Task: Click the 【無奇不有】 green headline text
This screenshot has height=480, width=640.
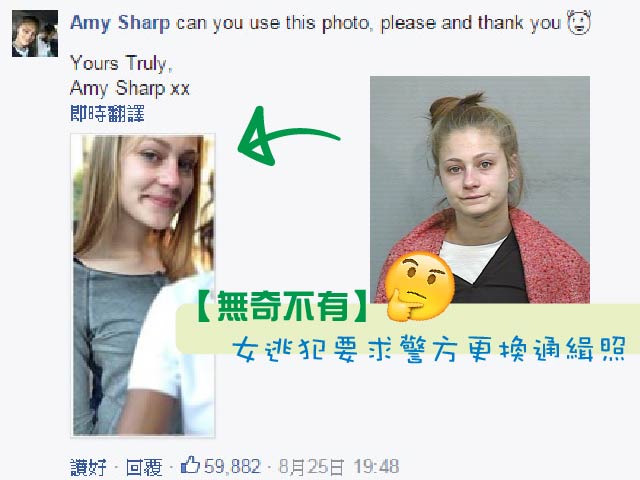Action: [x=282, y=307]
